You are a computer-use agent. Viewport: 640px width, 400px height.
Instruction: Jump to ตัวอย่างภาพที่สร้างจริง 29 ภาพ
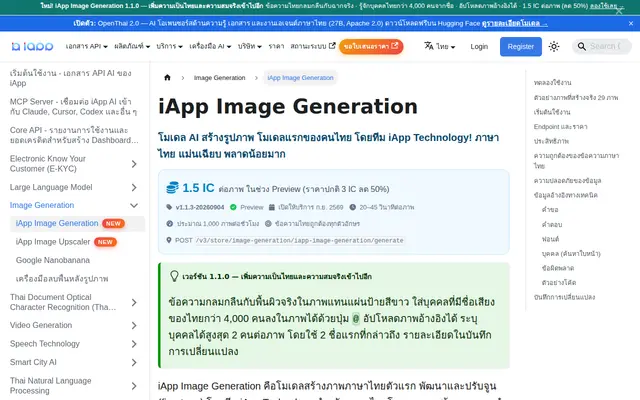[576, 98]
